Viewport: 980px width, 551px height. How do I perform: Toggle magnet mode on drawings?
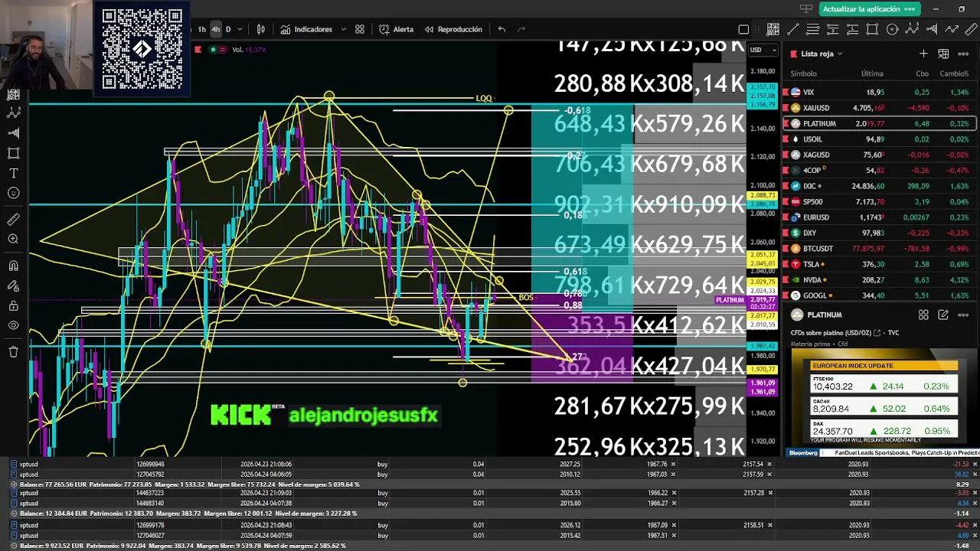13,266
